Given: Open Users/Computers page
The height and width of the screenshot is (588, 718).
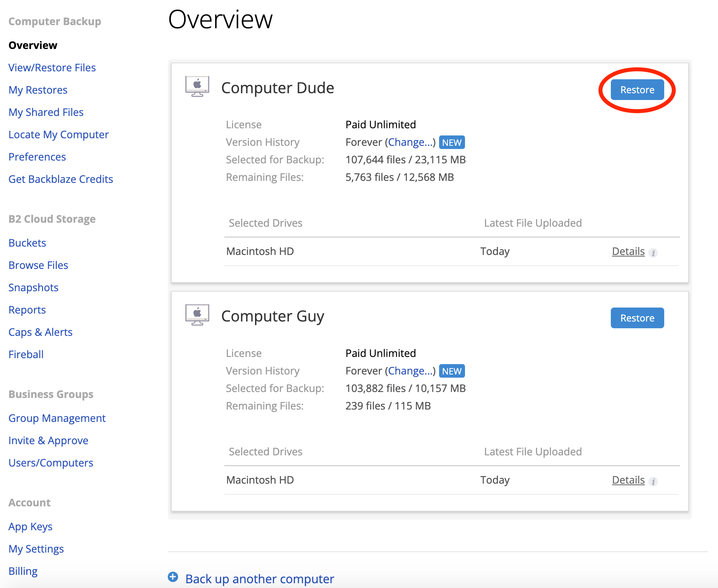Looking at the screenshot, I should click(51, 463).
